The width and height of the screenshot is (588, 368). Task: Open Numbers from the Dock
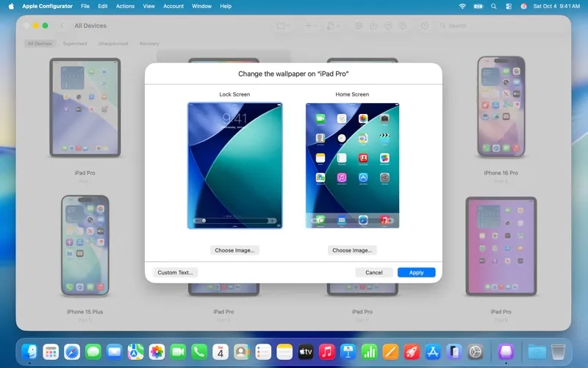pyautogui.click(x=370, y=353)
